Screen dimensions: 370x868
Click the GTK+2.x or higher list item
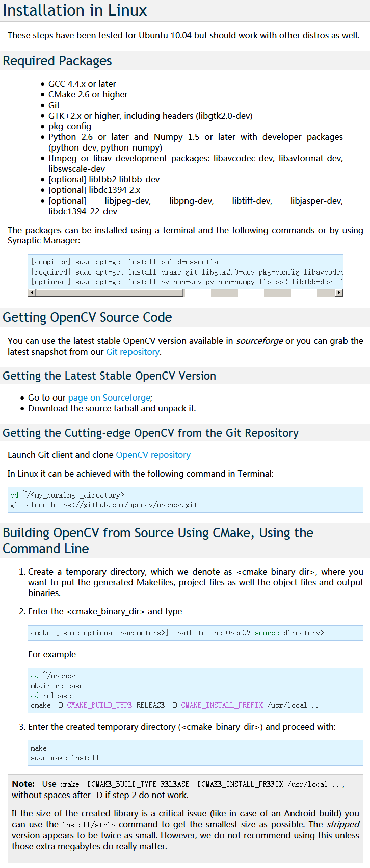[x=150, y=116]
